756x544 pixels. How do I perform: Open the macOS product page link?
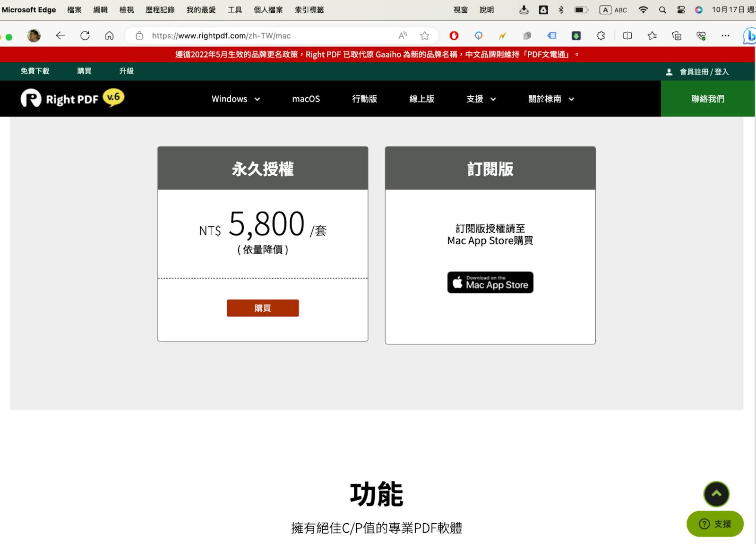306,99
